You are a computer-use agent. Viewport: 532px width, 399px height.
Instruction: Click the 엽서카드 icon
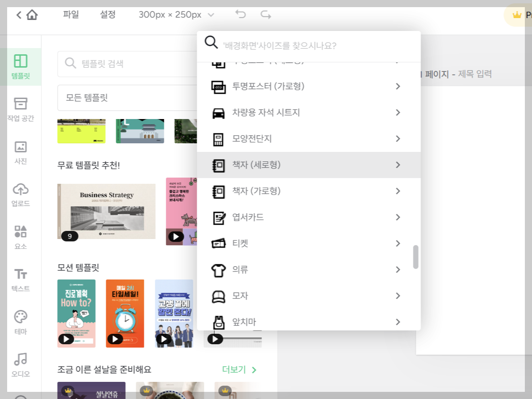[x=219, y=218]
